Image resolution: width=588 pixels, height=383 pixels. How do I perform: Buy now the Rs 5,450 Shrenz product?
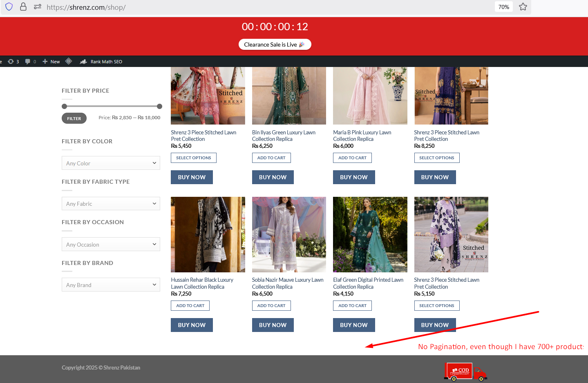pos(192,177)
